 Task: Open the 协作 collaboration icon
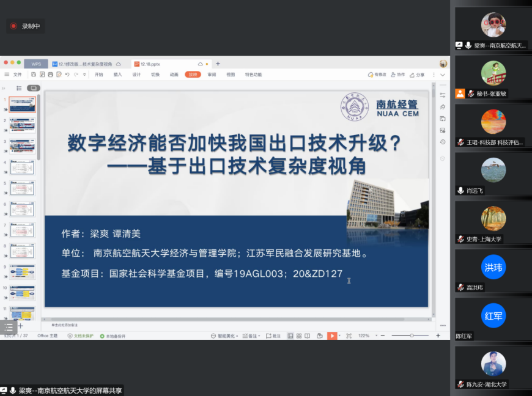(399, 74)
